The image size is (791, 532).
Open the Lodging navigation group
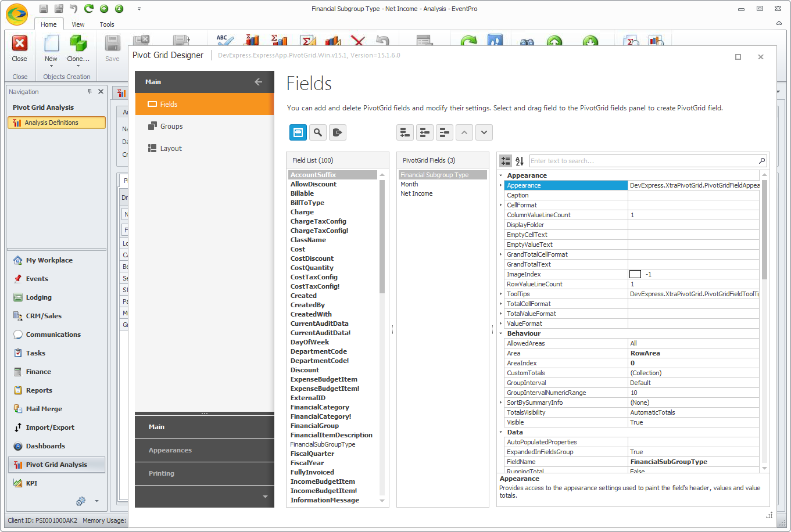[39, 297]
